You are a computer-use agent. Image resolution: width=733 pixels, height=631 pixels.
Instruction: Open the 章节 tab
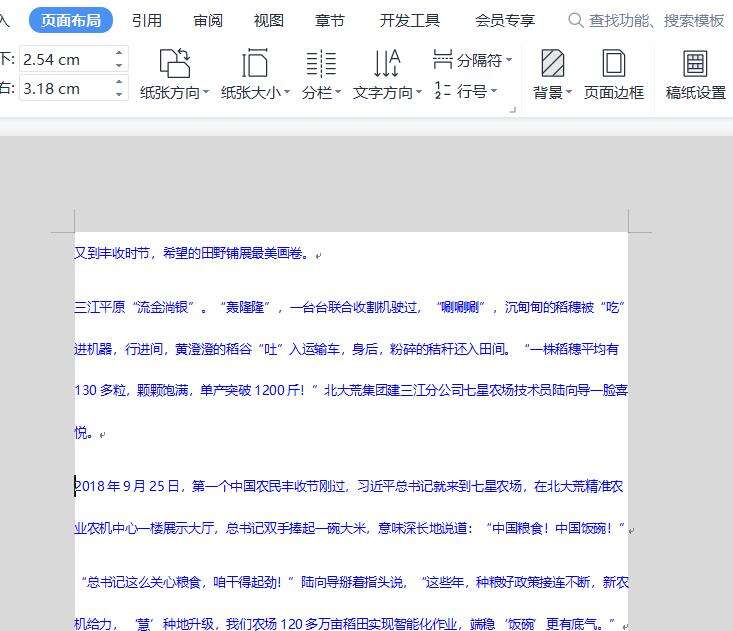(x=330, y=21)
